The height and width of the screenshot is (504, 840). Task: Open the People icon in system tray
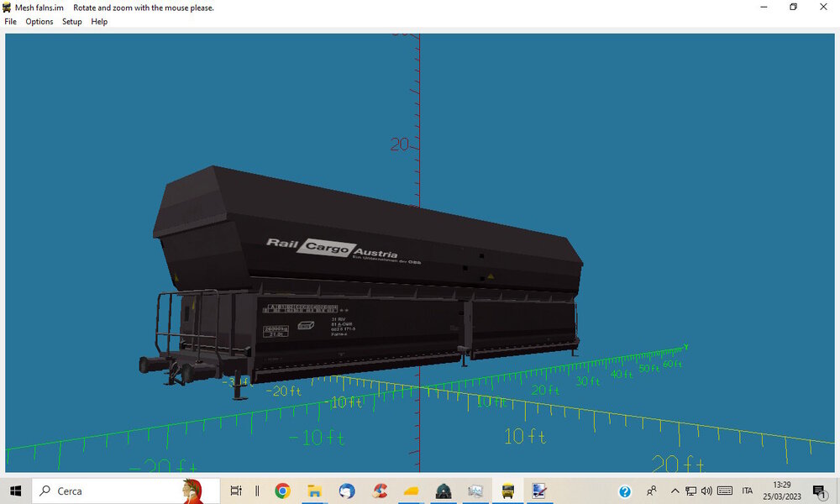pyautogui.click(x=652, y=491)
